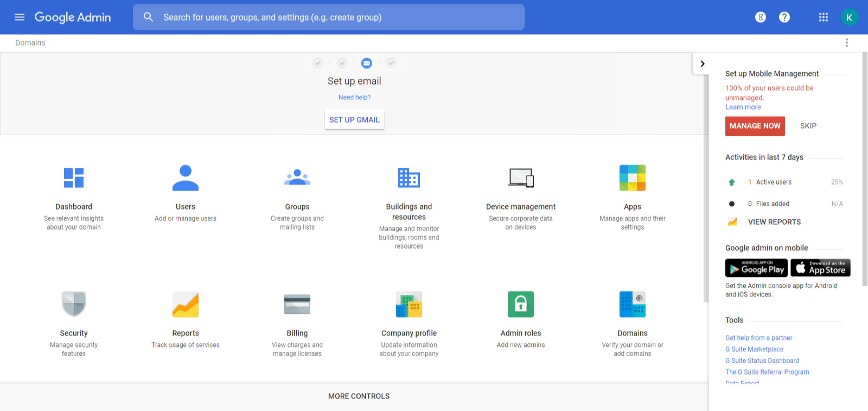Screen dimensions: 868x411
Task: Click the first completed setup step checkmark
Action: pos(318,63)
